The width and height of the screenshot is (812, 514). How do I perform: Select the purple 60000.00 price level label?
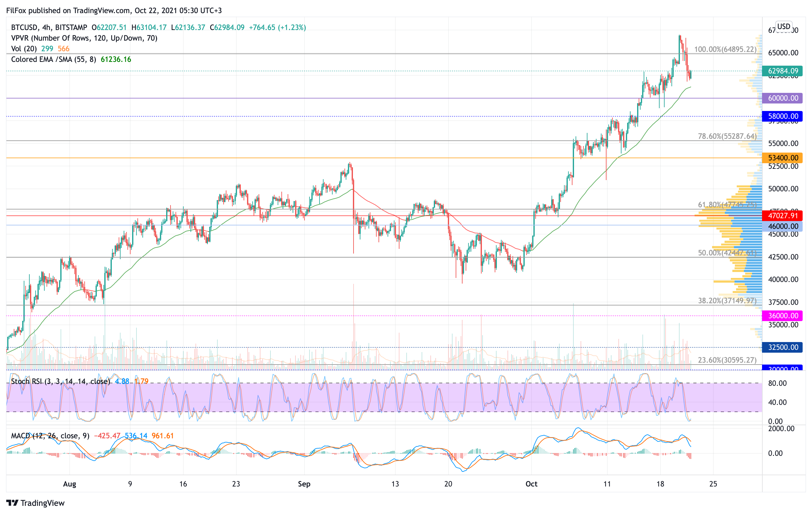(782, 98)
